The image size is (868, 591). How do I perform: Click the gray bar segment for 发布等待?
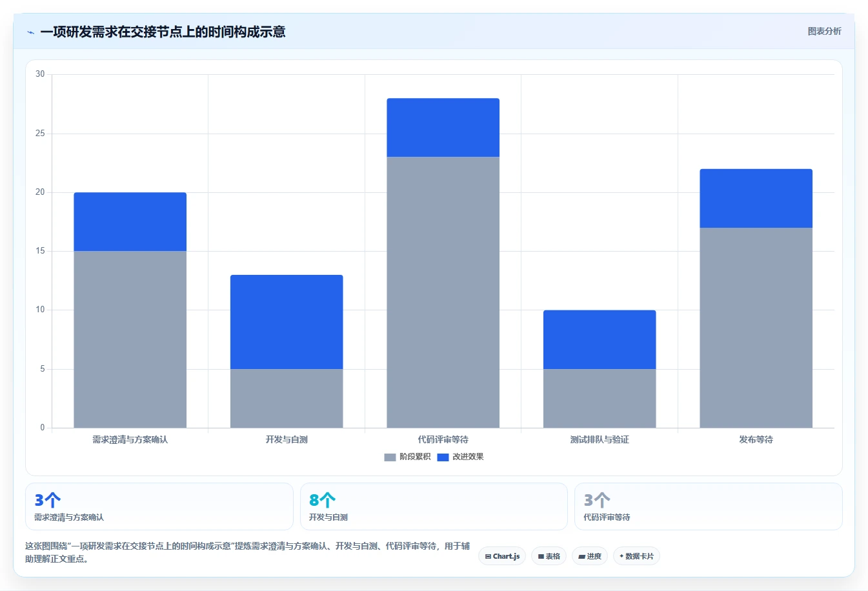click(756, 328)
